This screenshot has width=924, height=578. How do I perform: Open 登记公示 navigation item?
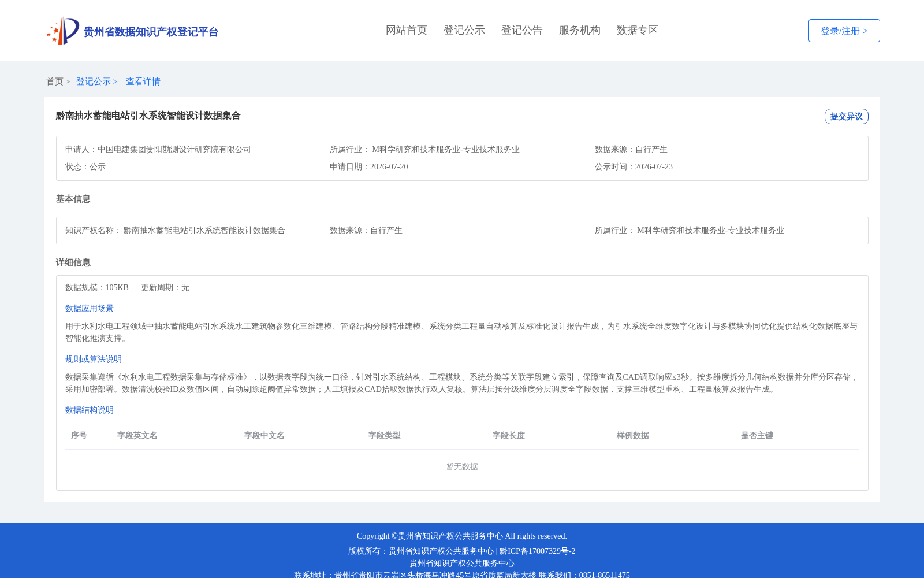(464, 30)
